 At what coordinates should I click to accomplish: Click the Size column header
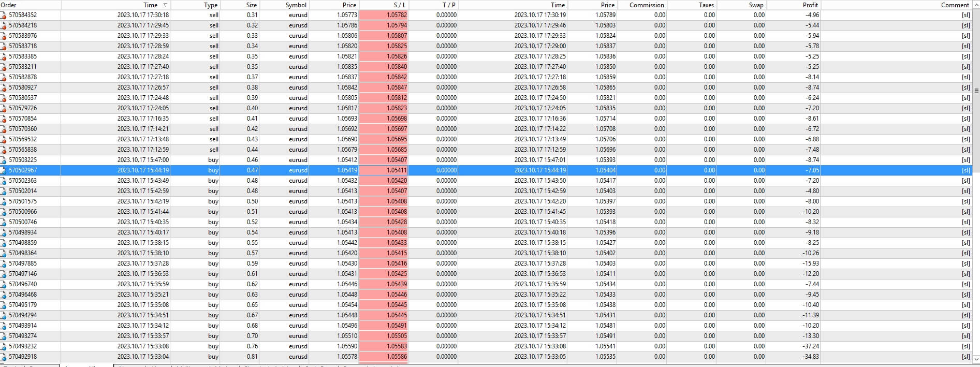coord(239,5)
